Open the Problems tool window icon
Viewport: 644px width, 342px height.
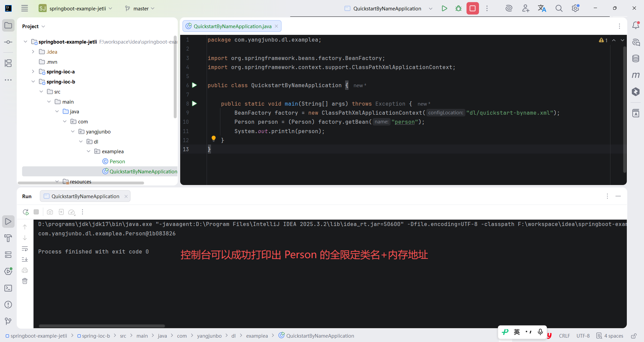click(8, 304)
